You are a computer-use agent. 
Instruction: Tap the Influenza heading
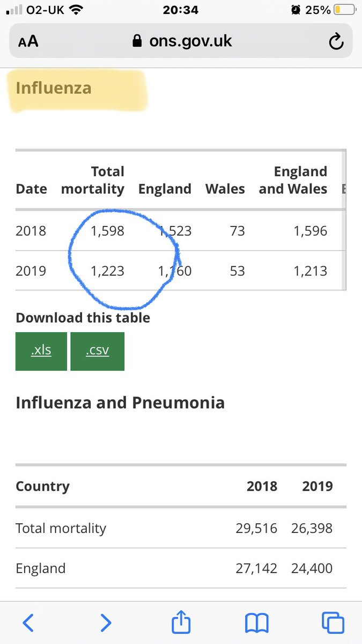(x=54, y=88)
